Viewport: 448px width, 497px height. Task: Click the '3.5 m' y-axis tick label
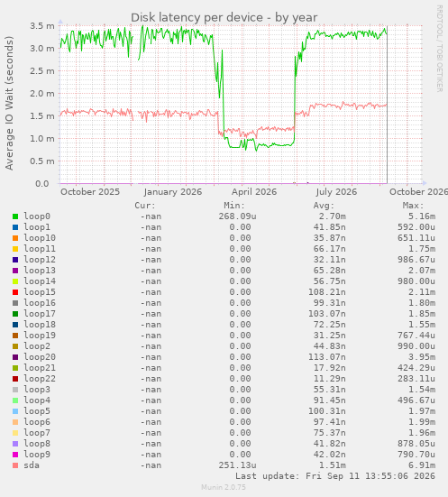(42, 26)
